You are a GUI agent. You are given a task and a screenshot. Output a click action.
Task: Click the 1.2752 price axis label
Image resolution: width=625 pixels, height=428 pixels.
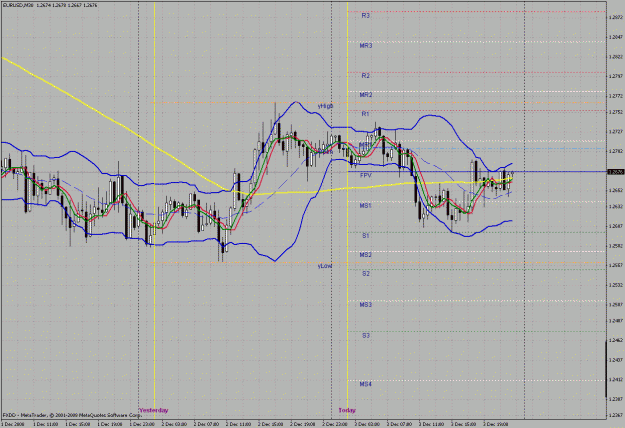616,112
